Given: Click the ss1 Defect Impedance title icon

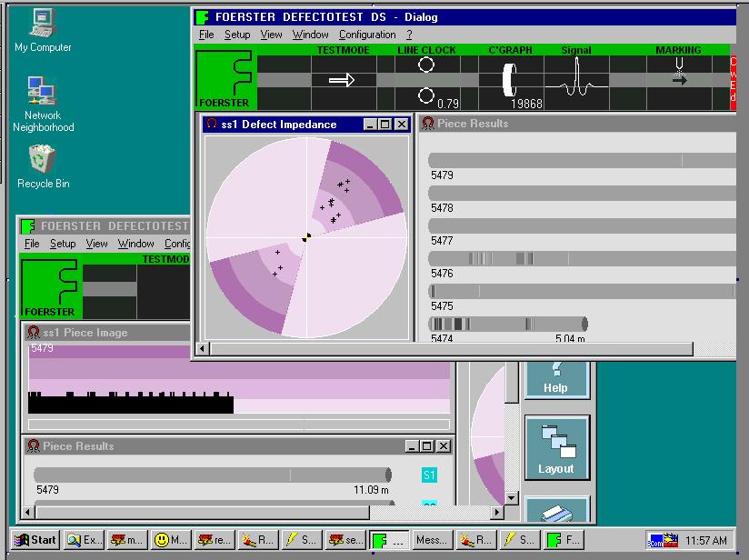Looking at the screenshot, I should tap(211, 125).
